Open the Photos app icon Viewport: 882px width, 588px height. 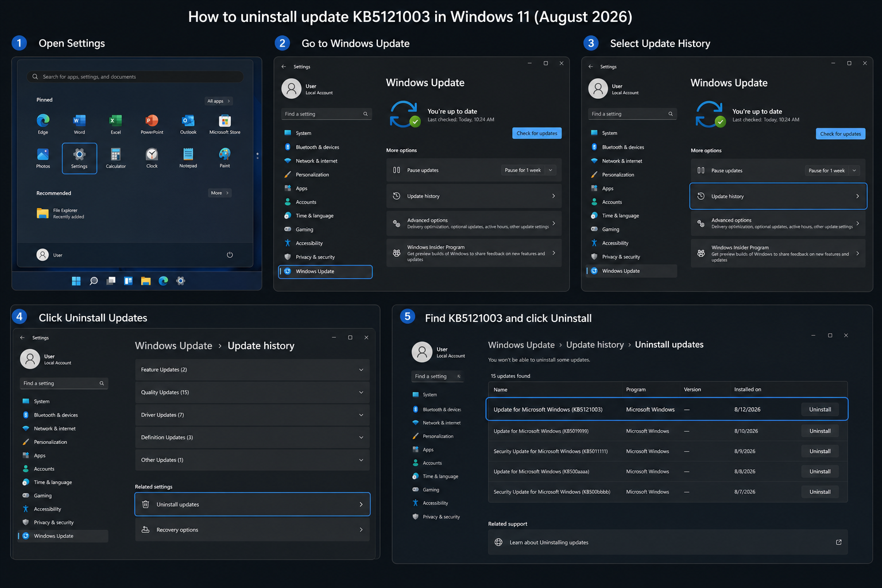coord(43,157)
